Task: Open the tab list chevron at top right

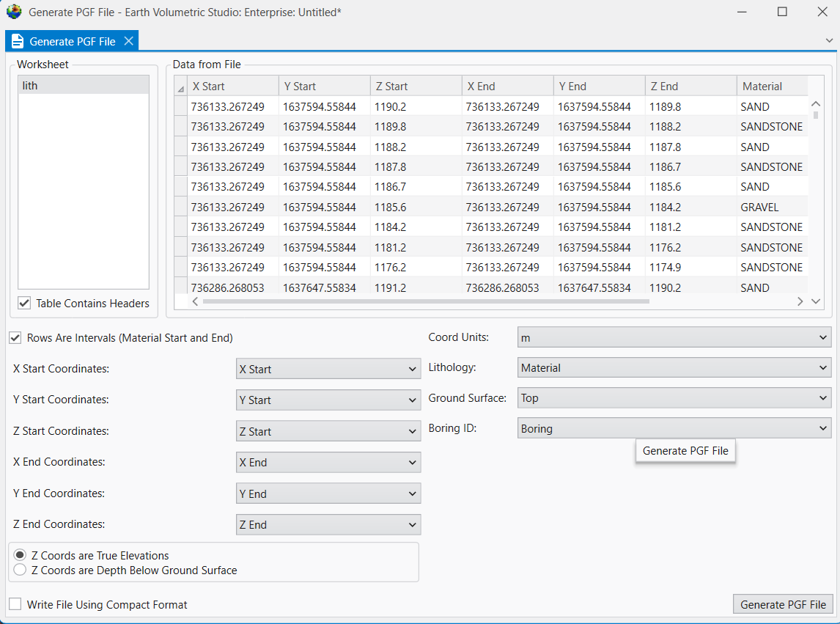Action: [x=828, y=41]
